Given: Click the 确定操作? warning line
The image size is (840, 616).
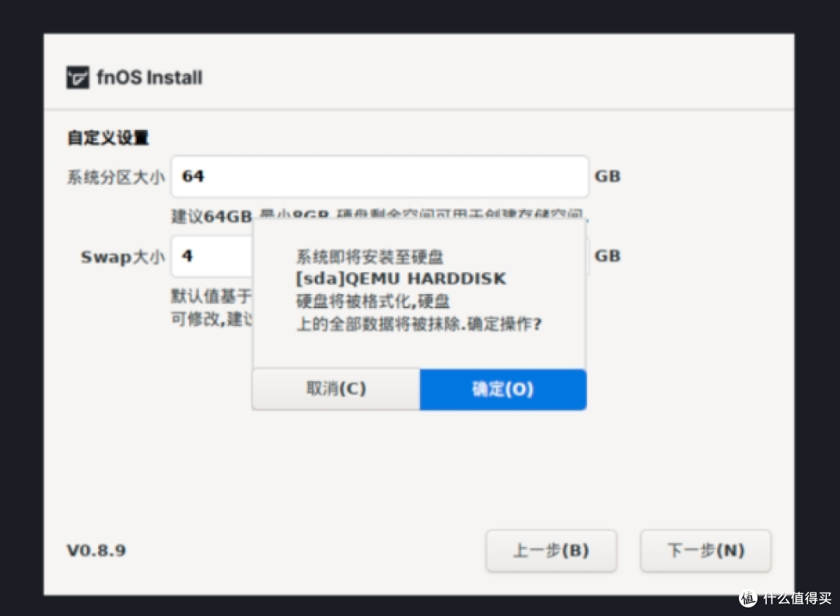Looking at the screenshot, I should 419,324.
